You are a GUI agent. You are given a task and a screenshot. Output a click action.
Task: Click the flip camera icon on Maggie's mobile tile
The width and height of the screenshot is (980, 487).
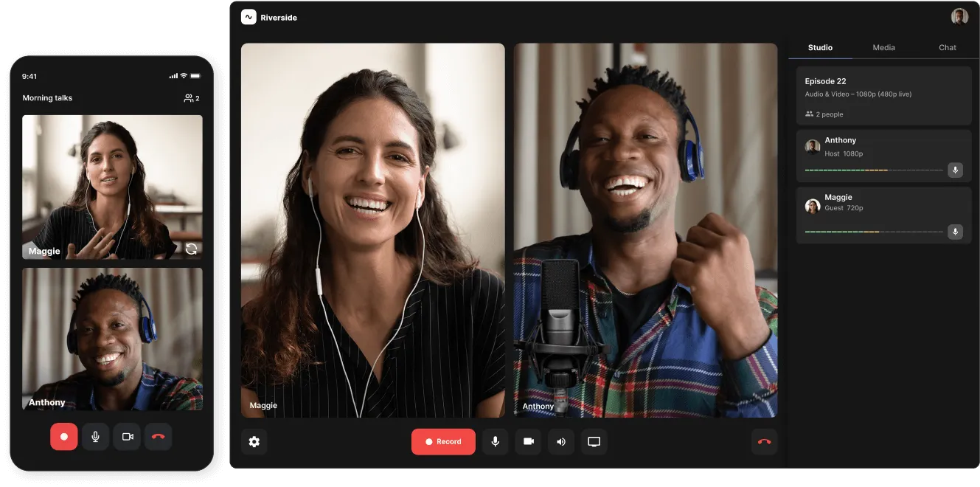point(191,249)
